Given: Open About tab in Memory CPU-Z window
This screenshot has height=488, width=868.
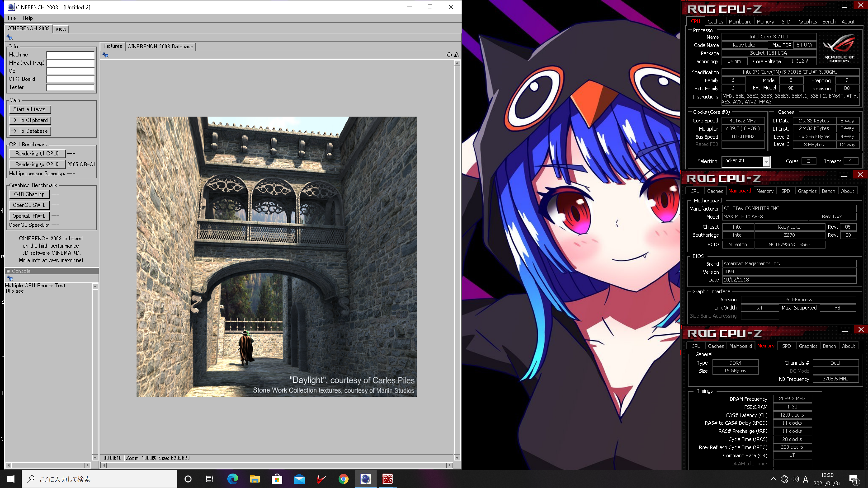Looking at the screenshot, I should tap(848, 346).
